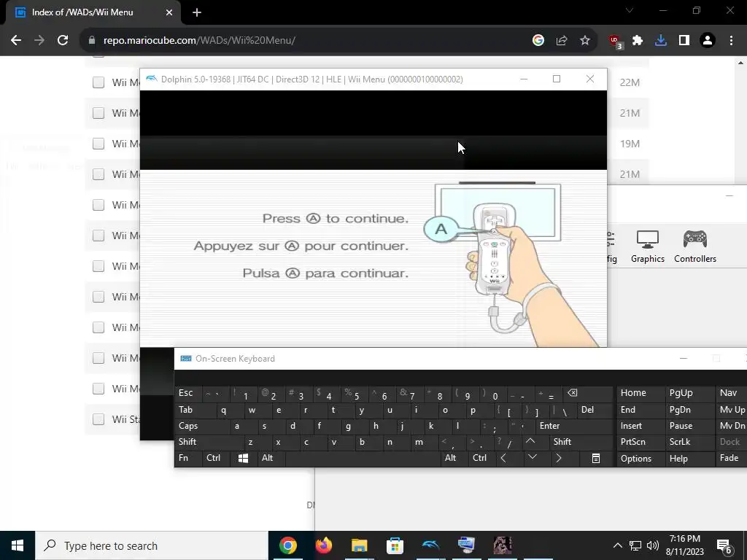Open notification center icon

(x=724, y=547)
